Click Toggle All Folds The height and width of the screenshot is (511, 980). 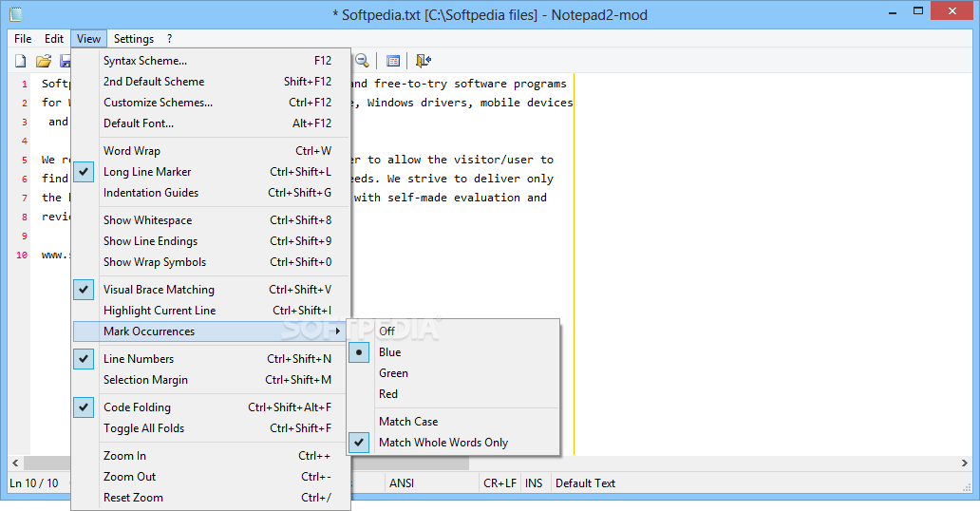click(211, 428)
